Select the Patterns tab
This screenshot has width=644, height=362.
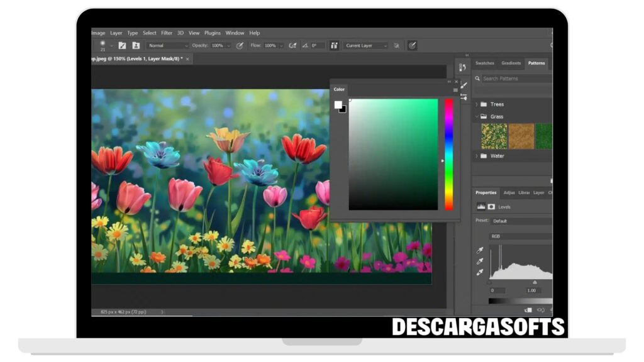click(536, 63)
